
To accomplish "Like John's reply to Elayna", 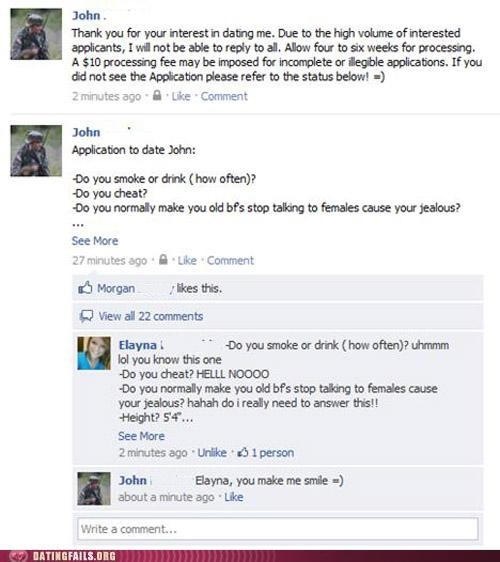I will (x=234, y=497).
